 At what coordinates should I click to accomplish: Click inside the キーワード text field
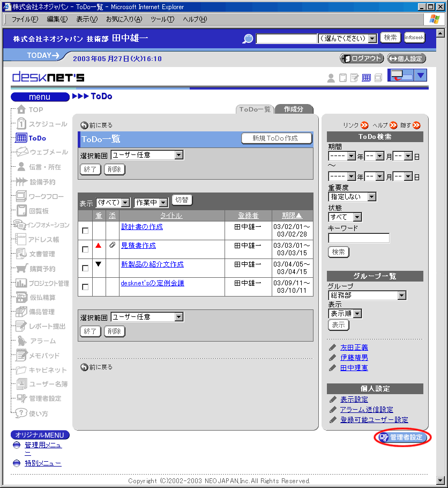tap(359, 238)
